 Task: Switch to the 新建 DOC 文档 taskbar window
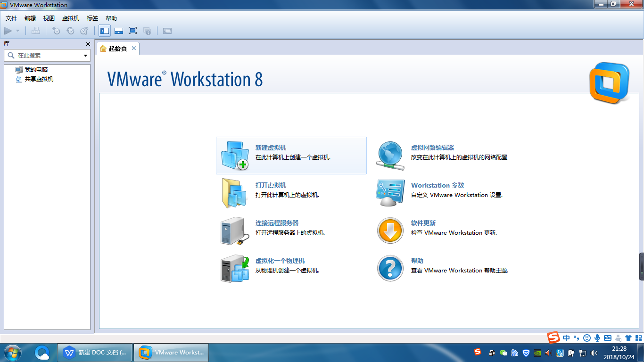coord(96,353)
